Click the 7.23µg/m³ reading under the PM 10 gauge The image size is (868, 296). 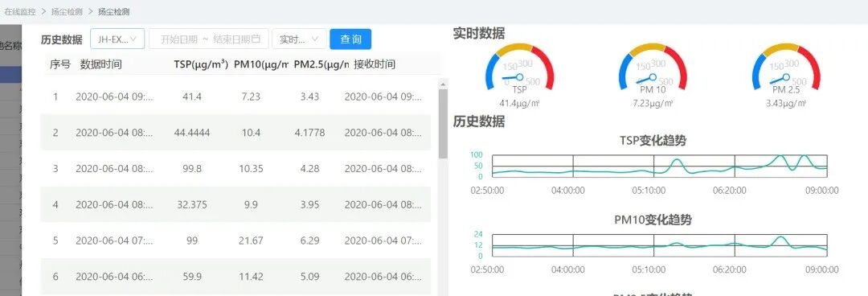pyautogui.click(x=653, y=103)
